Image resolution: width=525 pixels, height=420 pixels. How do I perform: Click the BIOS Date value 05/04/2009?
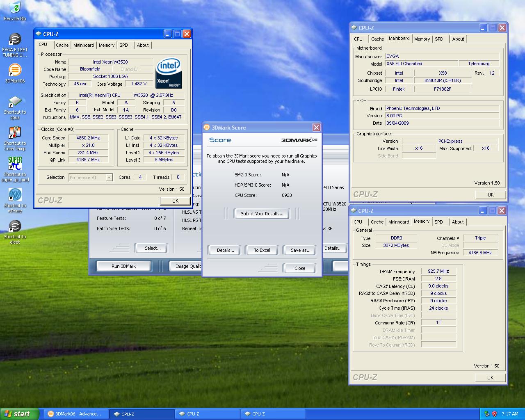point(442,123)
